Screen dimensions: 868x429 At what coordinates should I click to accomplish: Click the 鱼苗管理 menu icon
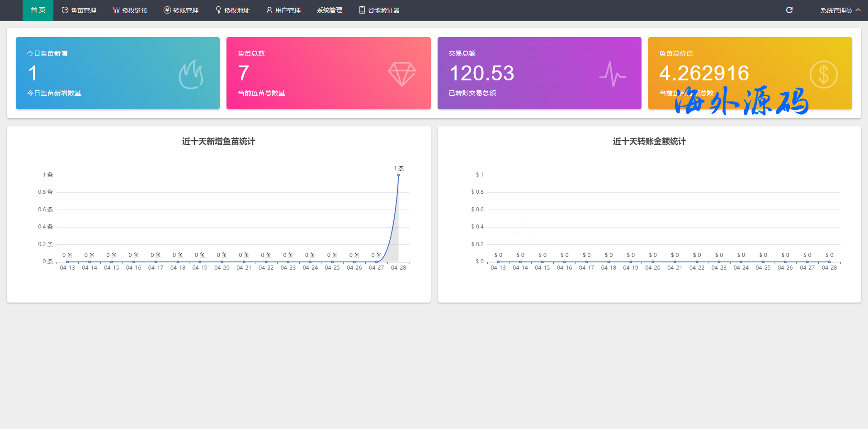(x=65, y=10)
